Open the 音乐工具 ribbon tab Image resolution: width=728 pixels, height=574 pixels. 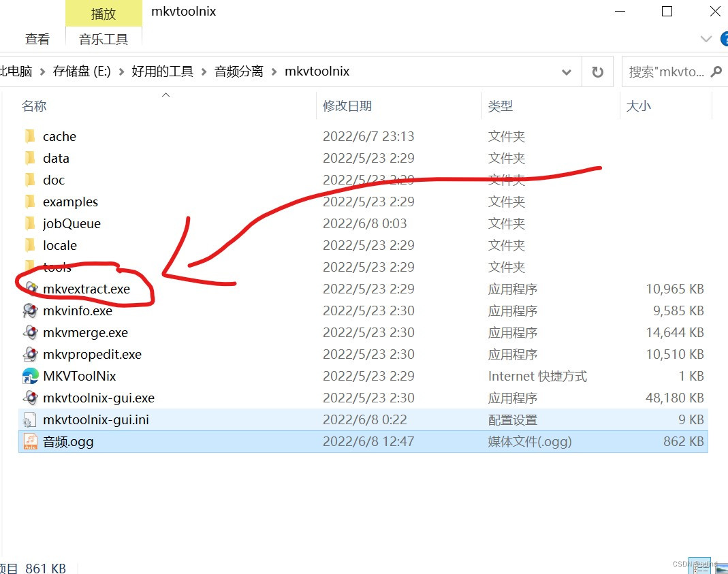104,39
